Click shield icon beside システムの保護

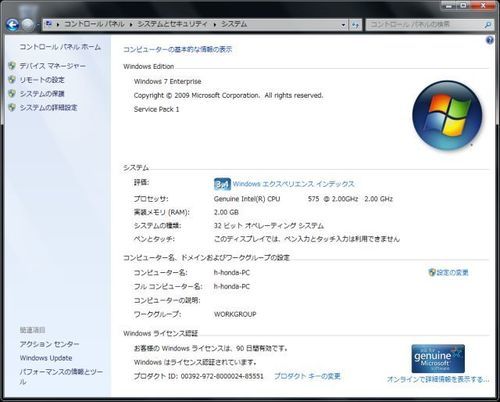(x=12, y=94)
